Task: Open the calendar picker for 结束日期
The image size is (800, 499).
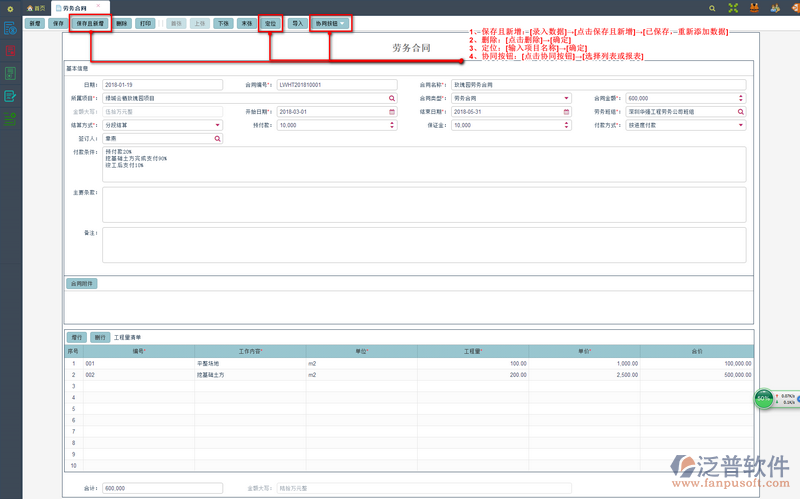Action: tap(567, 112)
